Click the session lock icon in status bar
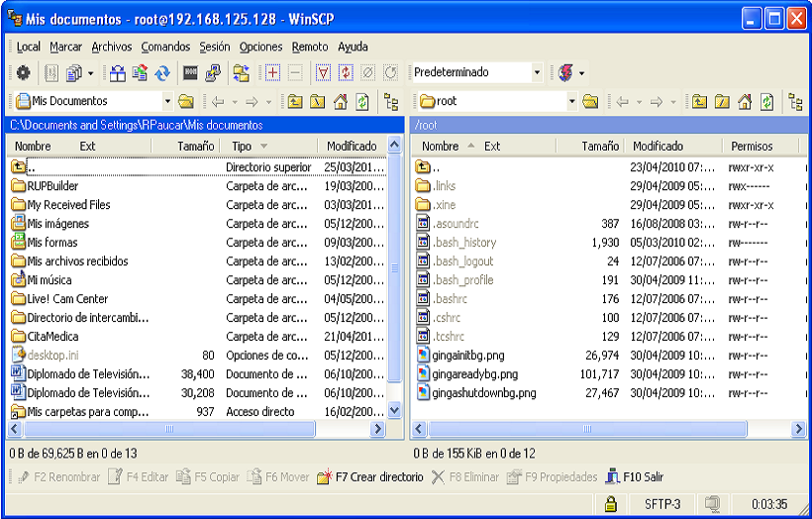 [x=611, y=503]
